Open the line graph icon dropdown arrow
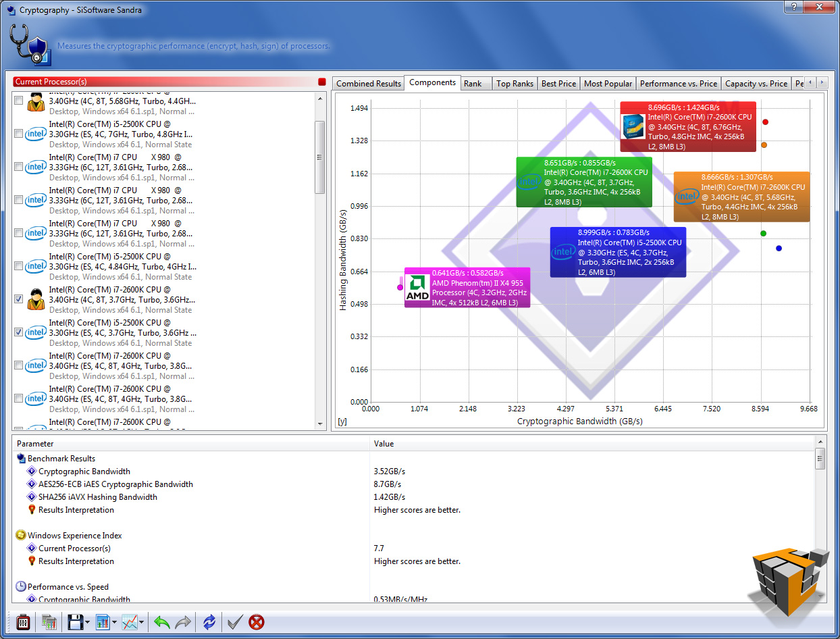Image resolution: width=840 pixels, height=639 pixels. click(142, 623)
